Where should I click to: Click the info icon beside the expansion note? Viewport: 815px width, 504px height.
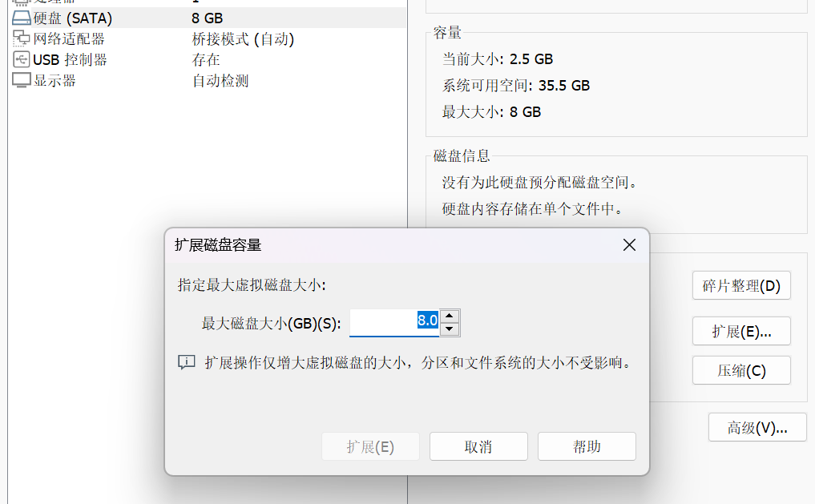(187, 362)
